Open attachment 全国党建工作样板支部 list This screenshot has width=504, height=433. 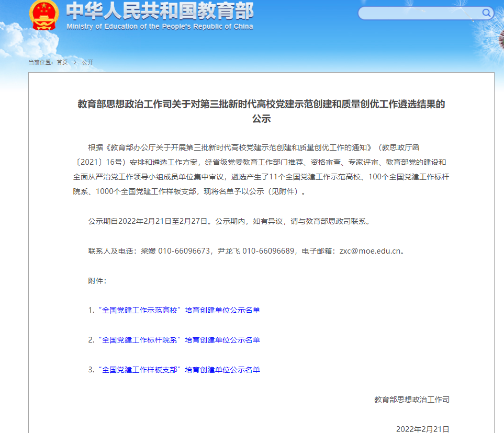click(180, 370)
